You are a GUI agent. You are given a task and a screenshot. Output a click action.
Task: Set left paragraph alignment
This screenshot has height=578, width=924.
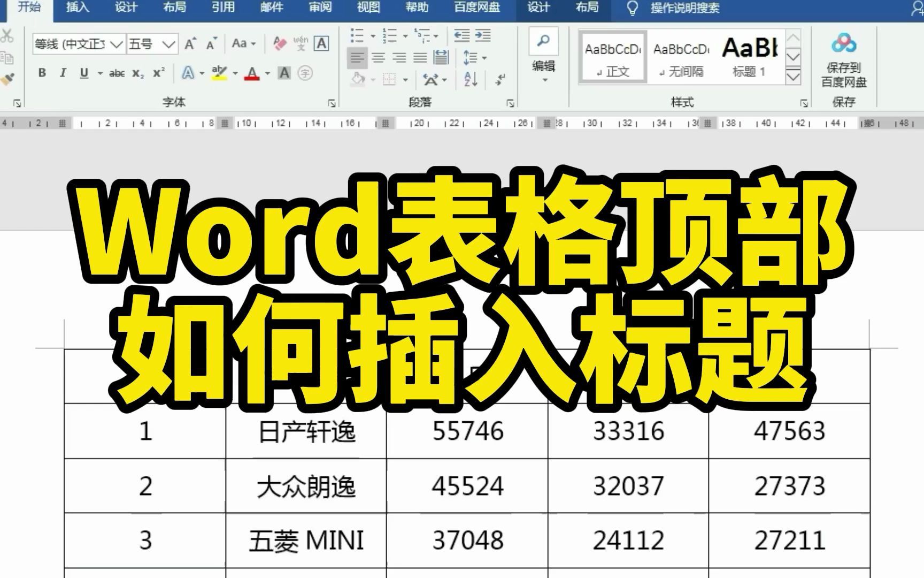pos(357,58)
